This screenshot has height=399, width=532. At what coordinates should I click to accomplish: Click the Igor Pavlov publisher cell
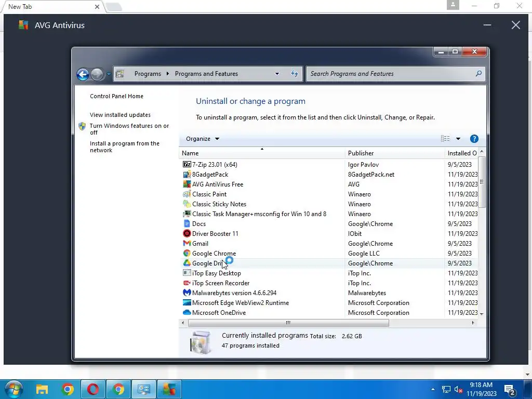pos(363,165)
